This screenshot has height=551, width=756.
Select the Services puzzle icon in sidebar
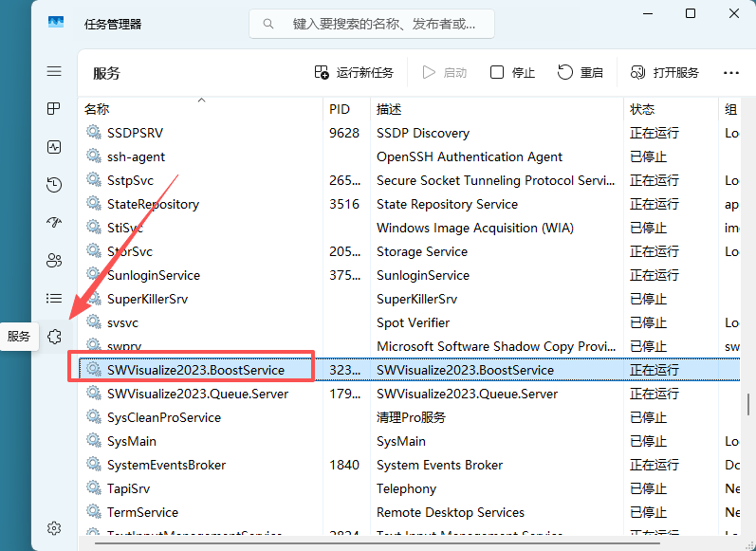coord(54,336)
